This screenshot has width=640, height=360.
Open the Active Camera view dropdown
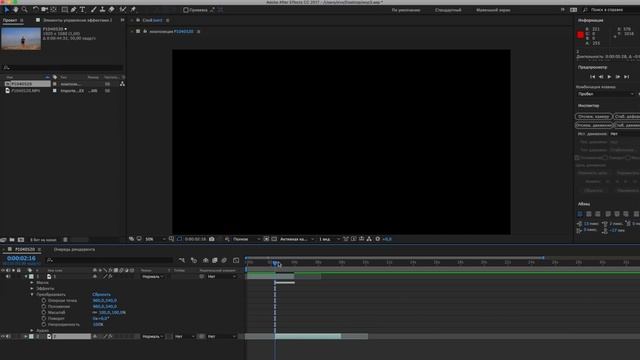[297, 239]
